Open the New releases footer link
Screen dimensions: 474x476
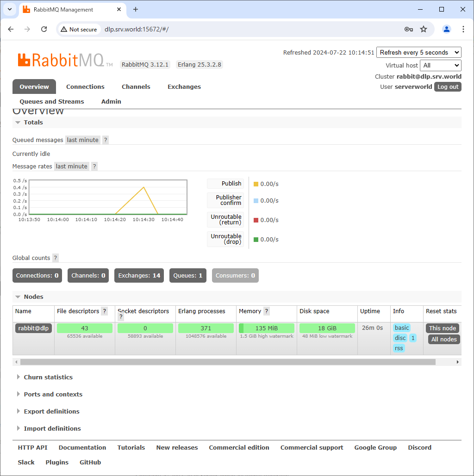pyautogui.click(x=177, y=447)
